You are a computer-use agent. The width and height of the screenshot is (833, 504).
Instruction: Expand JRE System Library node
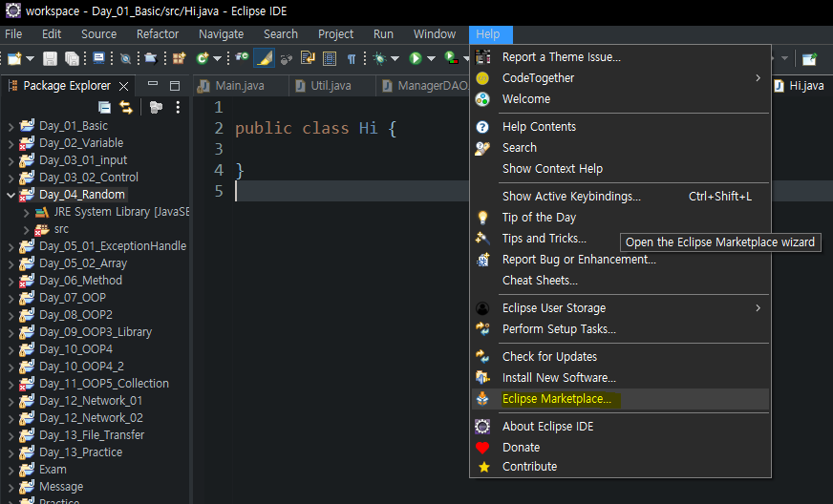(x=26, y=213)
